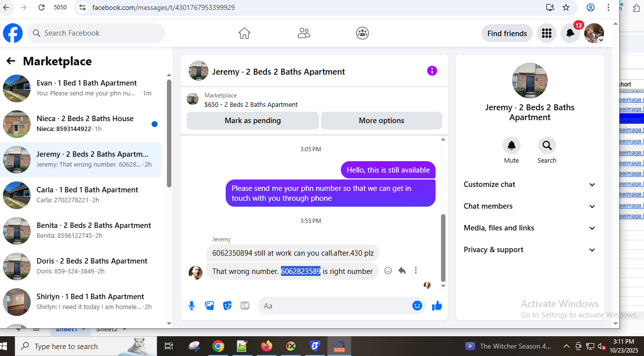
Task: Expand the Privacy & support section
Action: coord(530,250)
